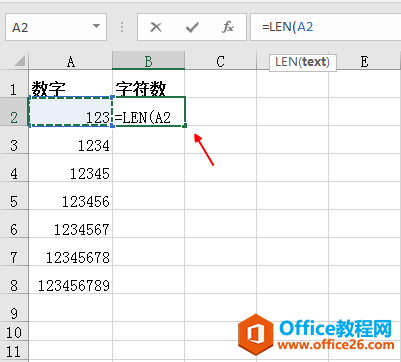Select row 10 header

[x=14, y=331]
